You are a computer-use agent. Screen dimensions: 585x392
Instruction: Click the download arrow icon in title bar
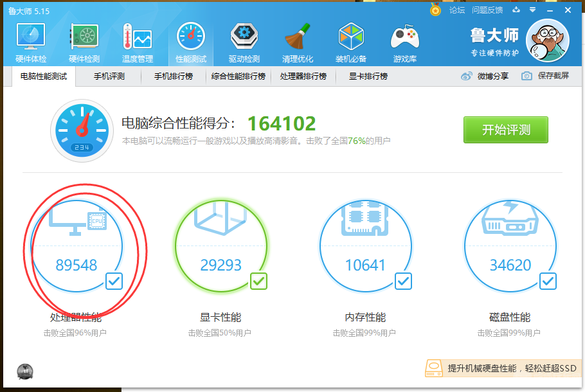(516, 10)
